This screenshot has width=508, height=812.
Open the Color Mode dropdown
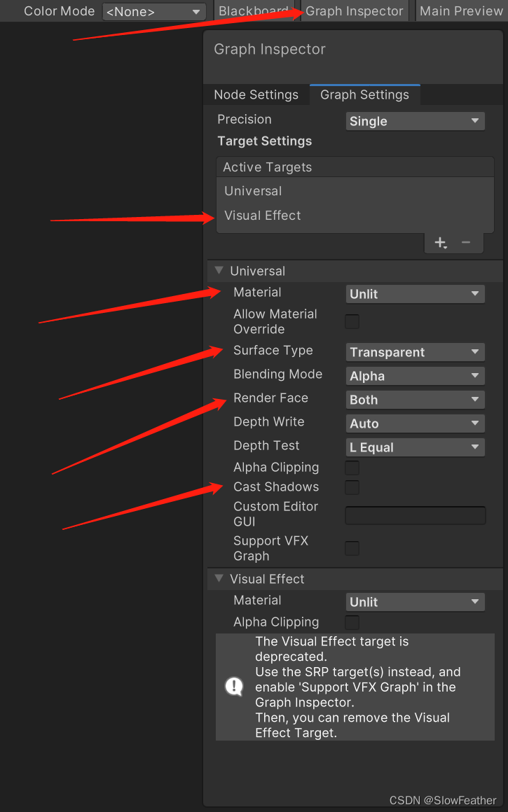click(153, 10)
